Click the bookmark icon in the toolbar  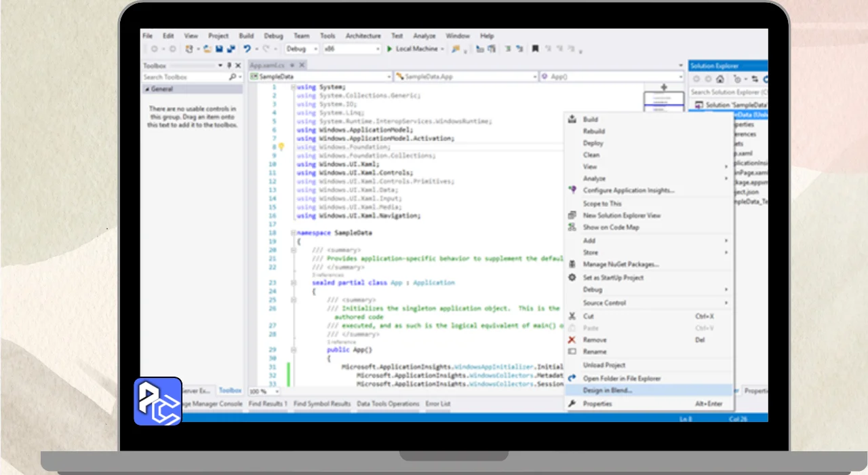(x=535, y=49)
